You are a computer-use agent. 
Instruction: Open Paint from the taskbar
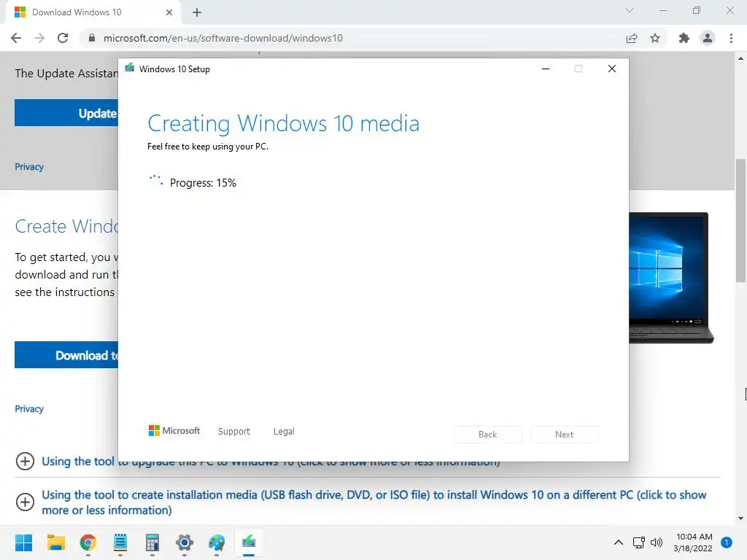(217, 542)
